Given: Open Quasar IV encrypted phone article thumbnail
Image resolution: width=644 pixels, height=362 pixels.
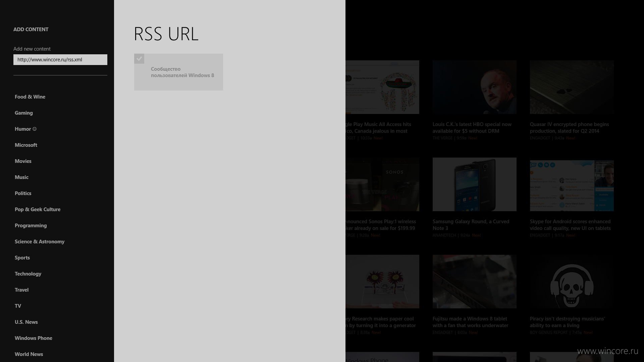Looking at the screenshot, I should 572,87.
